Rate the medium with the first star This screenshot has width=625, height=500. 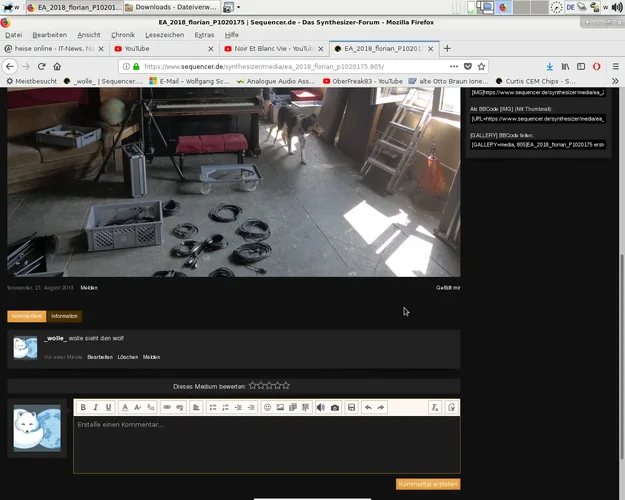pos(252,386)
